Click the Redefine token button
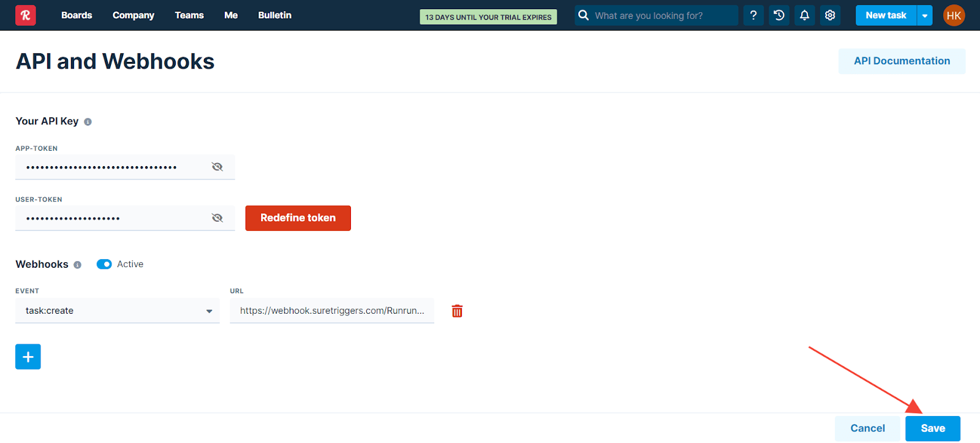The height and width of the screenshot is (443, 980). click(298, 218)
